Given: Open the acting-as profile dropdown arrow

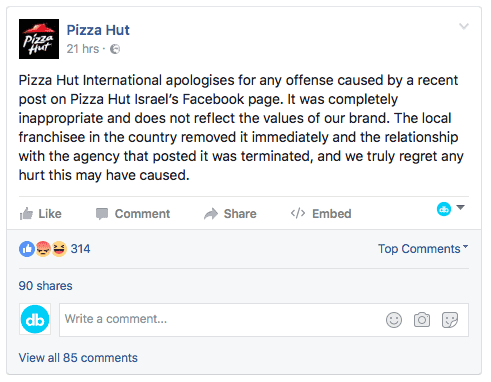Looking at the screenshot, I should [460, 208].
